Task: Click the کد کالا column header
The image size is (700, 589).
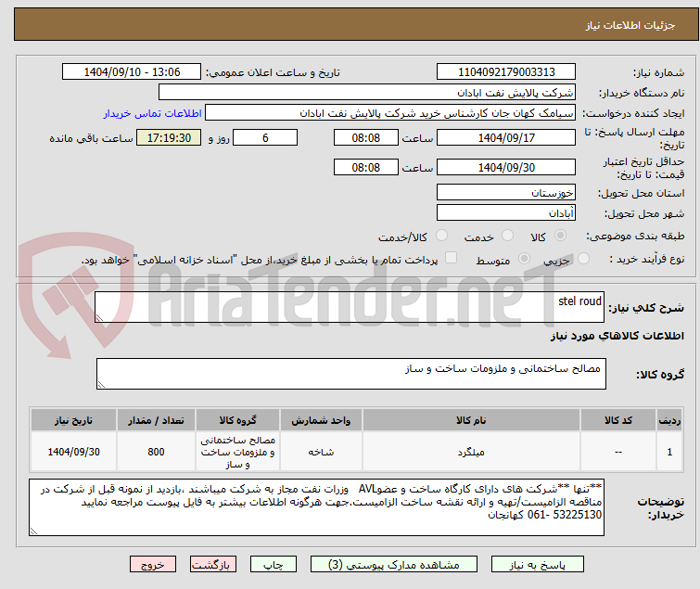Action: [x=617, y=420]
